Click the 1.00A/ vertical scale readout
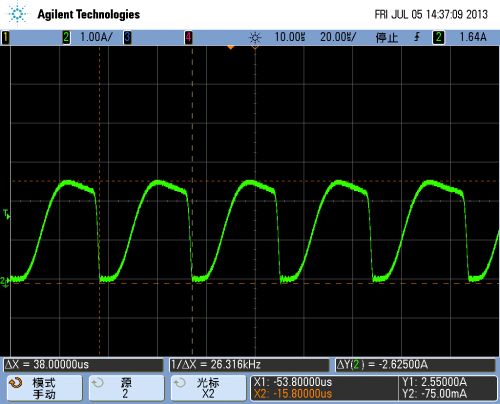500x404 pixels. tap(96, 37)
